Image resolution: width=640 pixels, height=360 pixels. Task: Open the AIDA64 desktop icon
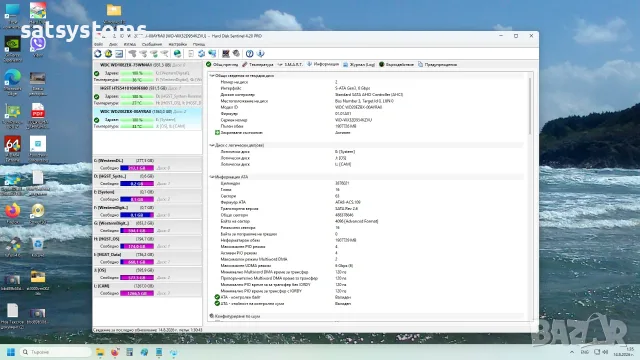pos(12,149)
